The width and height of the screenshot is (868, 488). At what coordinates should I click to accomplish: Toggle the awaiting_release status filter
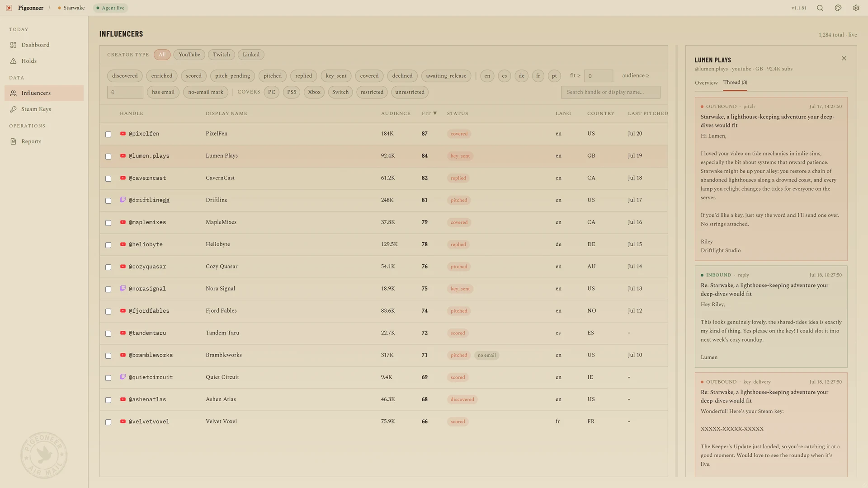446,76
